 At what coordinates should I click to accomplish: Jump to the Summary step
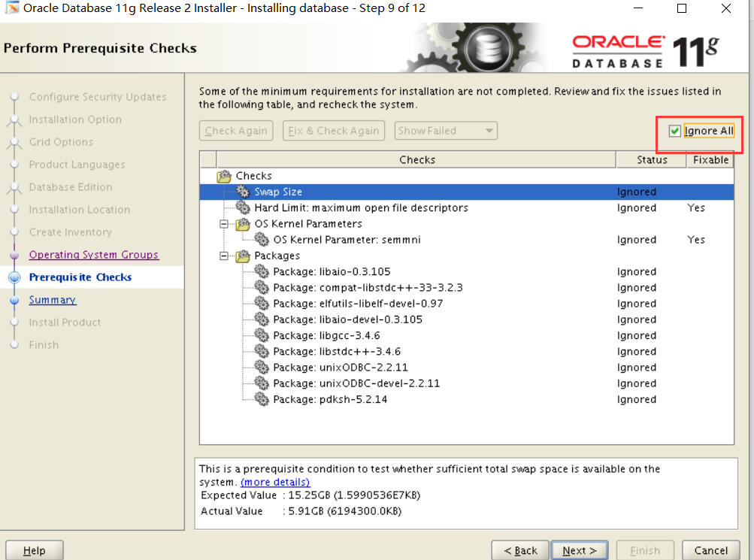53,300
